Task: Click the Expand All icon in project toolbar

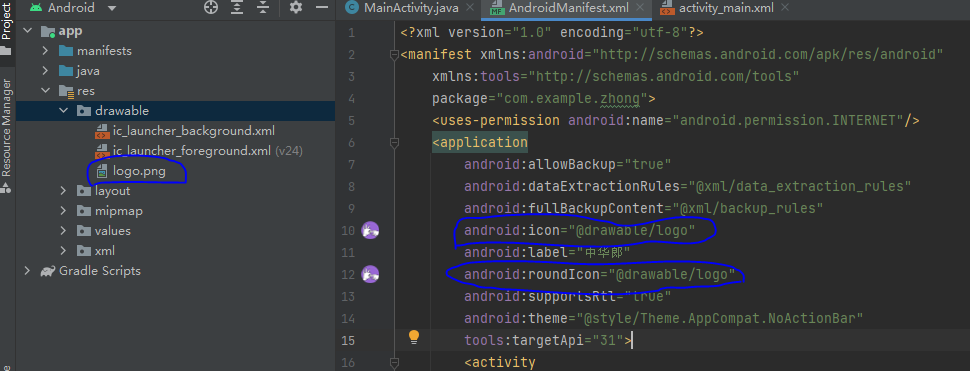Action: click(238, 7)
